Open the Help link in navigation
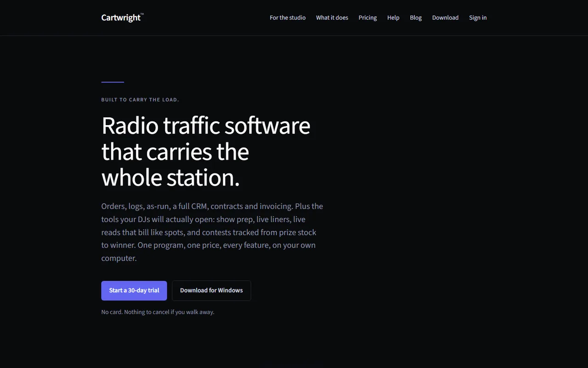This screenshot has height=368, width=588. coord(393,17)
